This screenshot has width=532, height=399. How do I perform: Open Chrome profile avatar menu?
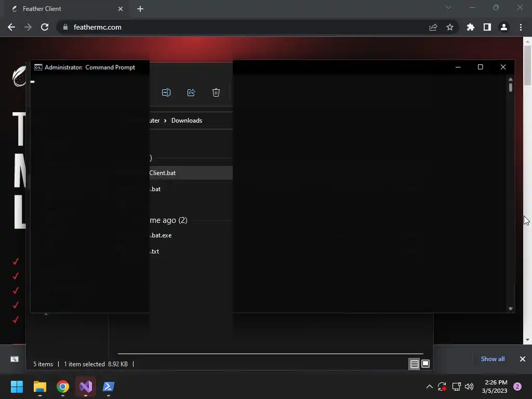503,27
